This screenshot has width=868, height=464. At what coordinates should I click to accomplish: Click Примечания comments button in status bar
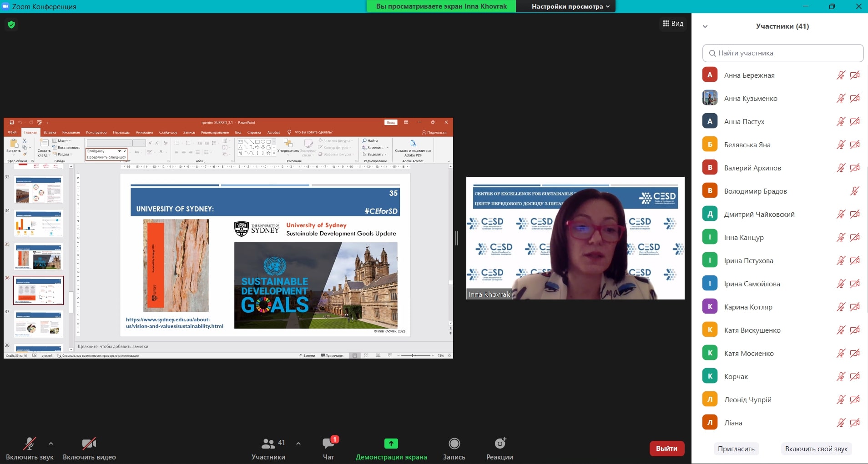332,355
